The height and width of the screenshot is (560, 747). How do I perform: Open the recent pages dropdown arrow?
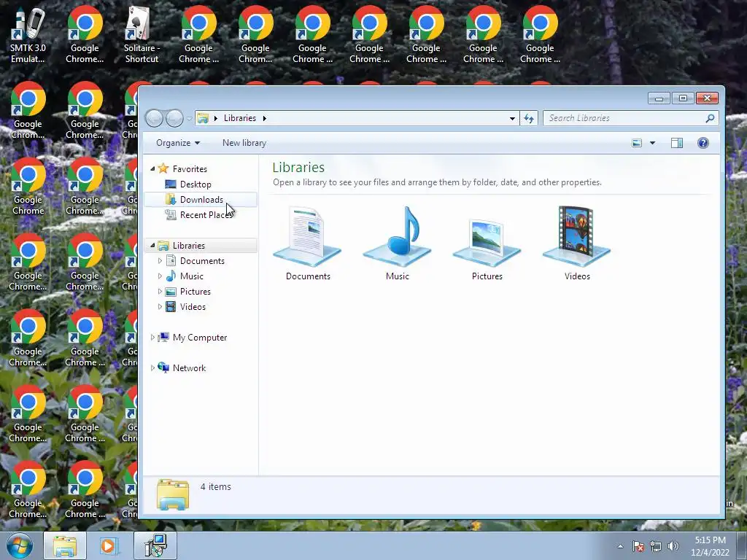tap(189, 118)
